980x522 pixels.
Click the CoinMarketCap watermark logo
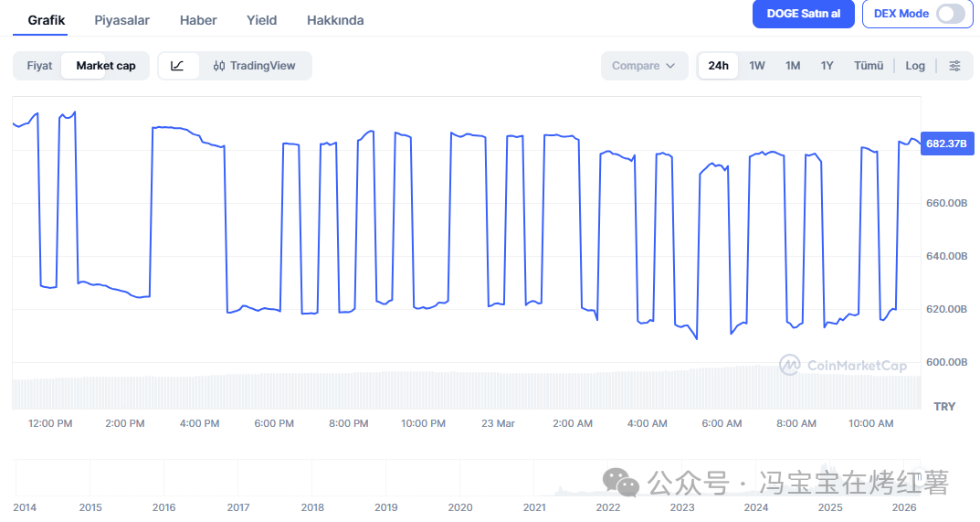[844, 366]
